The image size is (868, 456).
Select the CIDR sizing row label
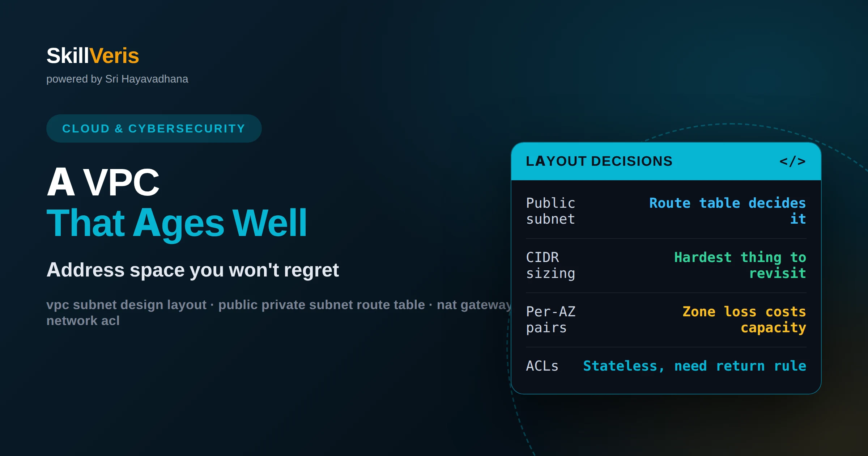pos(550,265)
